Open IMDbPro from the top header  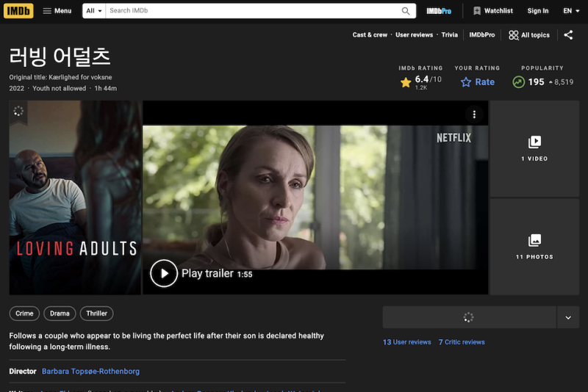click(439, 11)
